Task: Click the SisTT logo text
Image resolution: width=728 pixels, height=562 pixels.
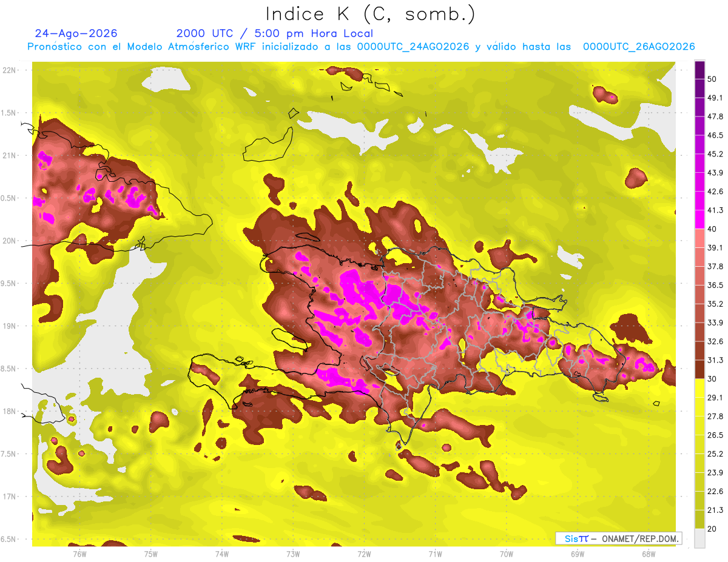Action: [576, 538]
